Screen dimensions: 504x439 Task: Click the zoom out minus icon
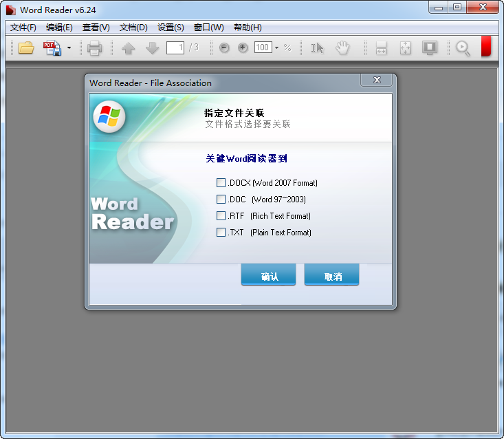224,48
